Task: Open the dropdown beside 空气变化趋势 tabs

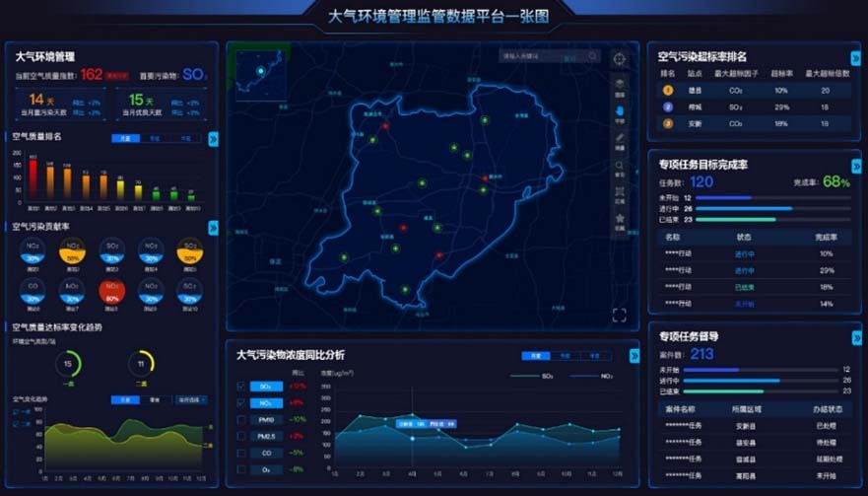Action: [191, 399]
